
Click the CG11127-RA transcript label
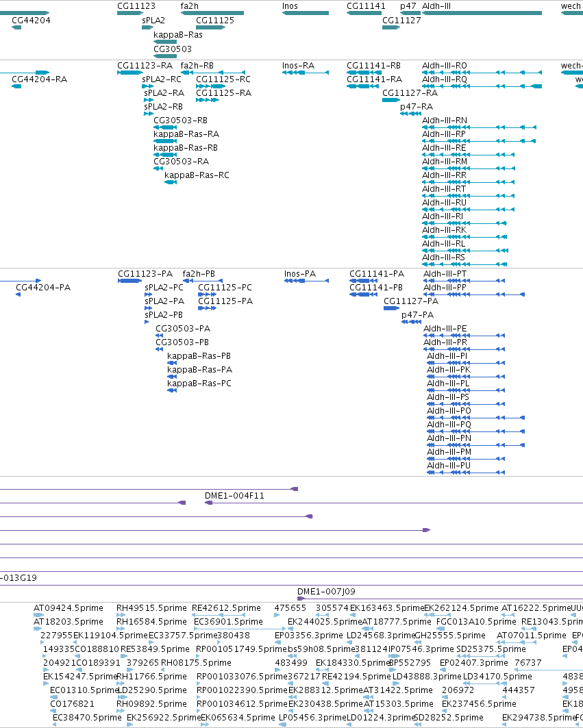tap(410, 93)
